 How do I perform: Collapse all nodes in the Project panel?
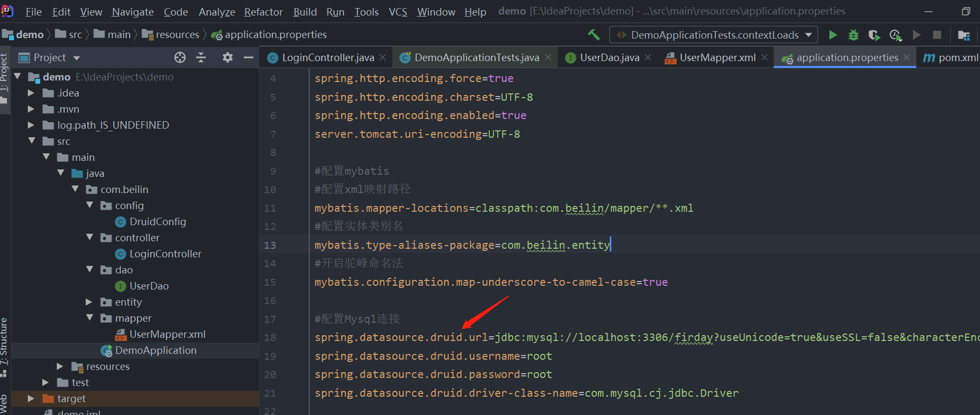point(201,57)
